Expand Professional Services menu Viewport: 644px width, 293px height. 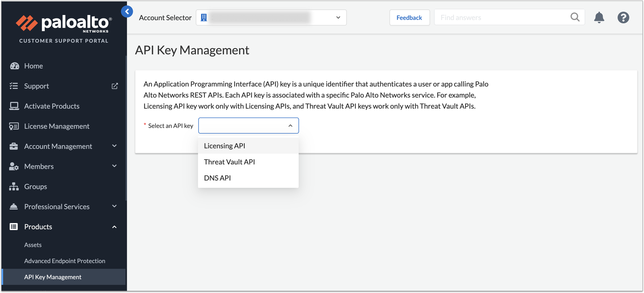click(114, 207)
